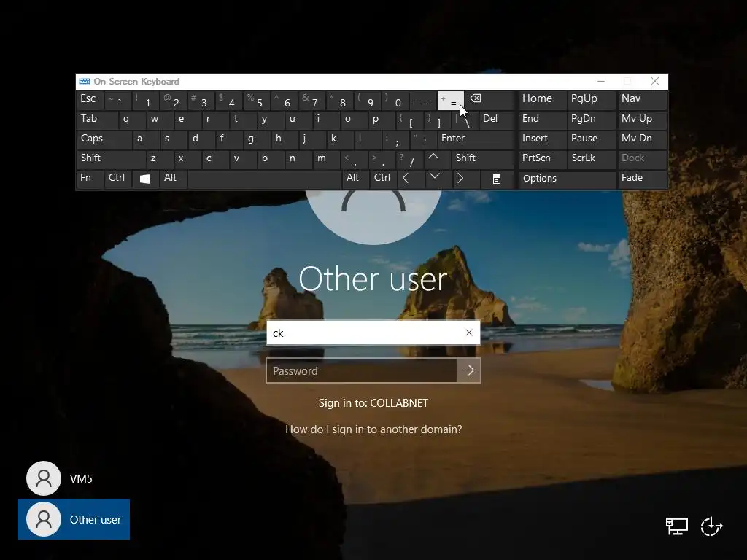Tap the letter g key
This screenshot has width=747, height=560.
tap(256, 139)
